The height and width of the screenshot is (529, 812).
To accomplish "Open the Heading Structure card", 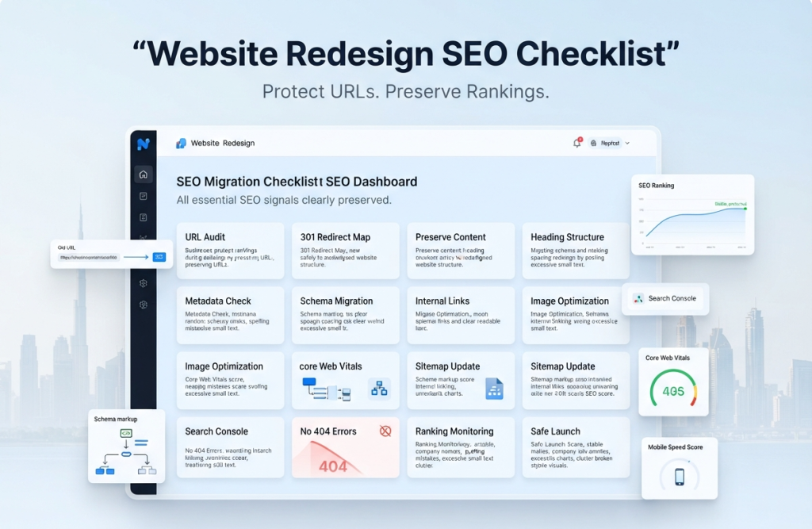I will [x=576, y=251].
